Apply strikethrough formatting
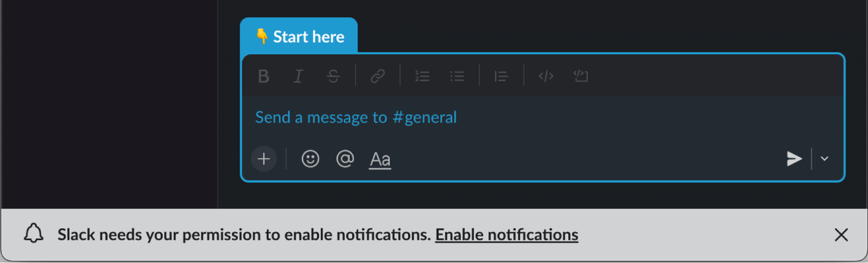868x263 pixels. tap(333, 76)
